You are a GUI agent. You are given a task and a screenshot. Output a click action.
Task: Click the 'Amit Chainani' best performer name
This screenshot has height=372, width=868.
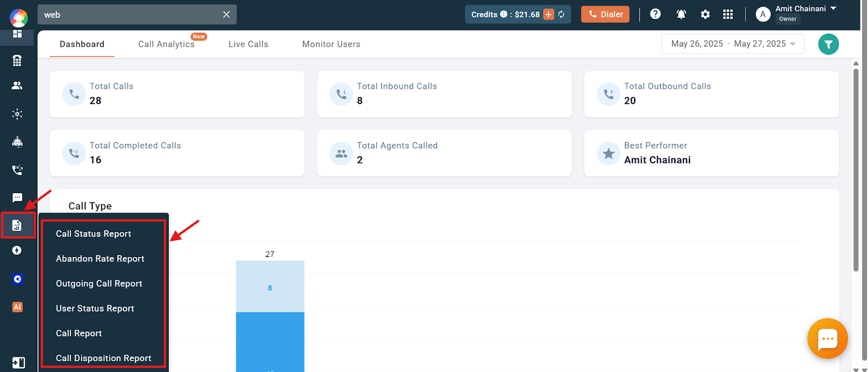pyautogui.click(x=658, y=160)
